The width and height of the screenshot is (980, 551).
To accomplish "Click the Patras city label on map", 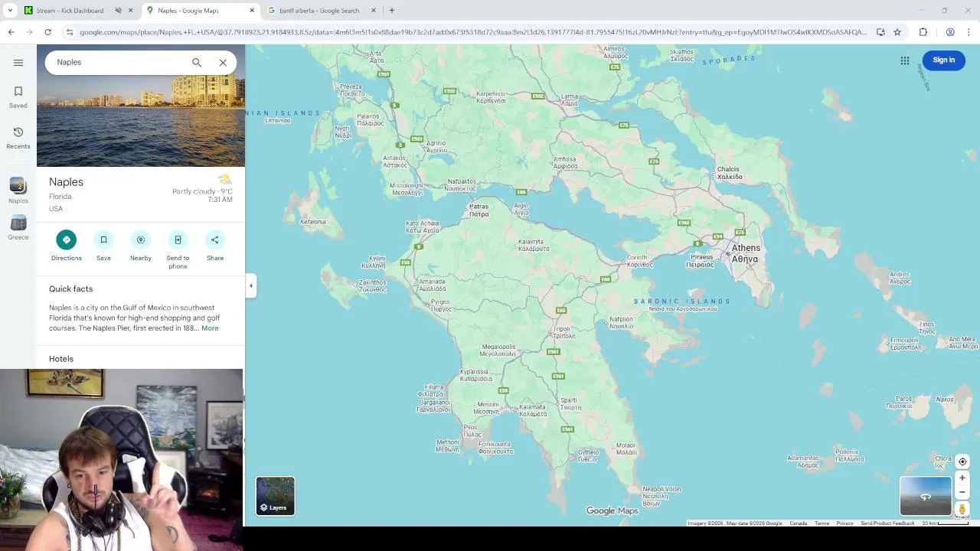I will 479,210.
